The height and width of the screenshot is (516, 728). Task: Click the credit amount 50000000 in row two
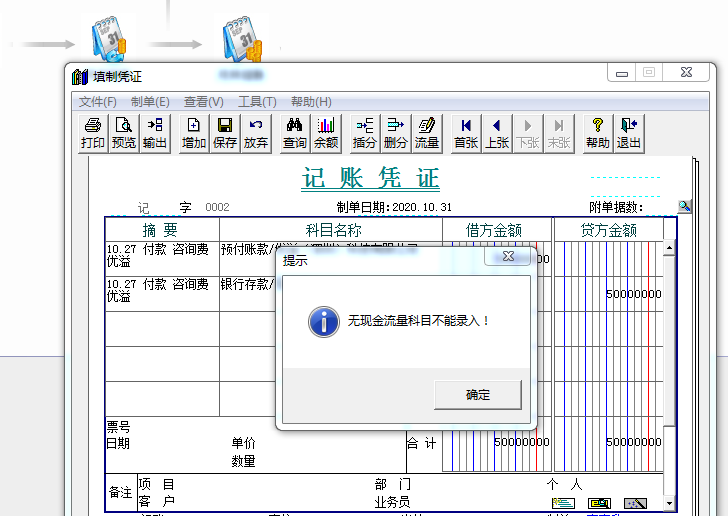(x=634, y=294)
